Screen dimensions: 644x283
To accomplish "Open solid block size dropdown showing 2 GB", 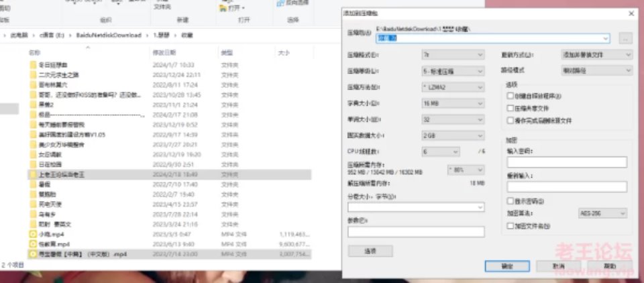I will click(453, 135).
